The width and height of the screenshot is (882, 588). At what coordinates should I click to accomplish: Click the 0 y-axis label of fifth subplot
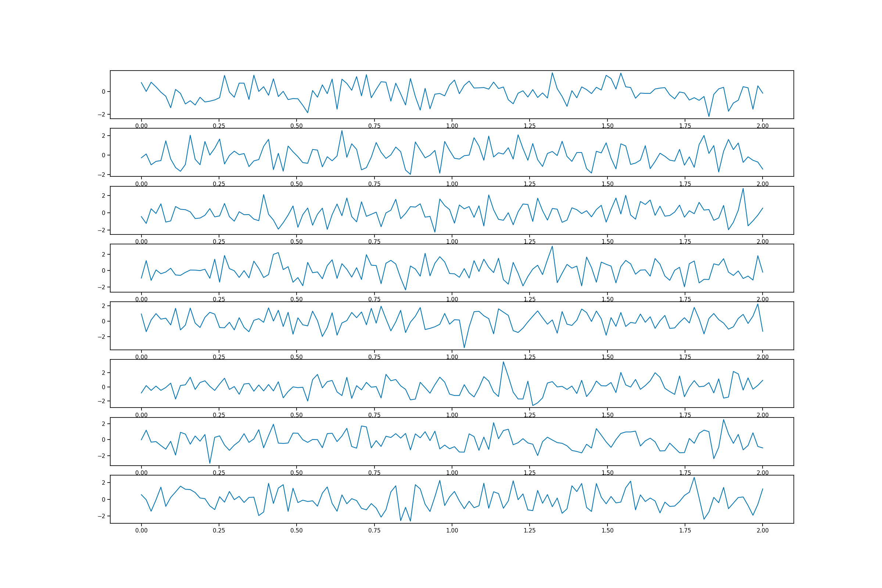tap(104, 321)
